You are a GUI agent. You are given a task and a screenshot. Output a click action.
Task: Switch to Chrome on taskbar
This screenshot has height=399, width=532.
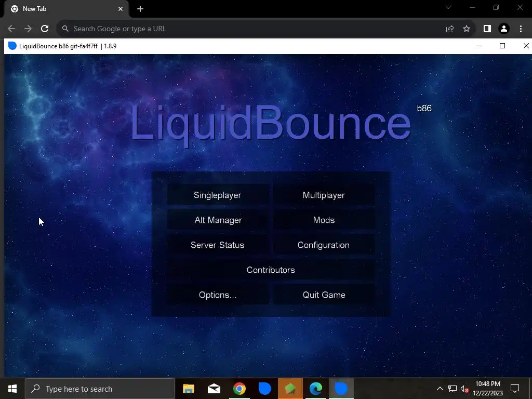239,389
